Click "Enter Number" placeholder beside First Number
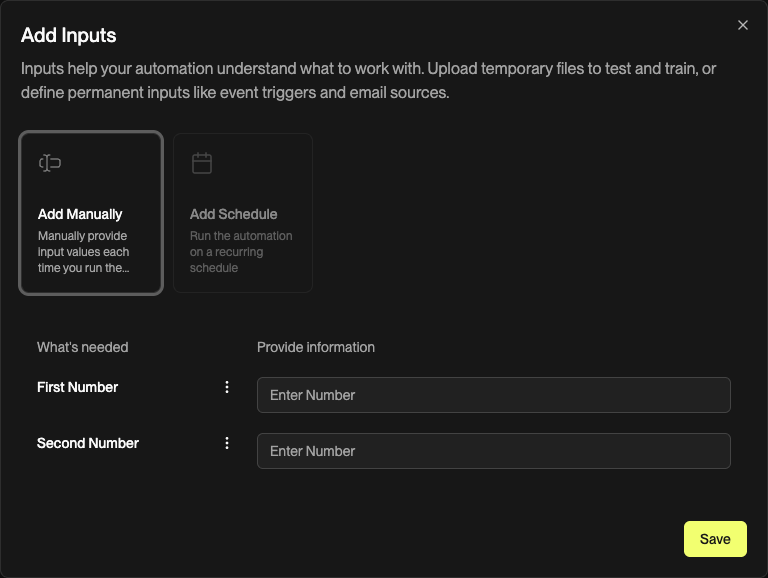 pyautogui.click(x=313, y=395)
